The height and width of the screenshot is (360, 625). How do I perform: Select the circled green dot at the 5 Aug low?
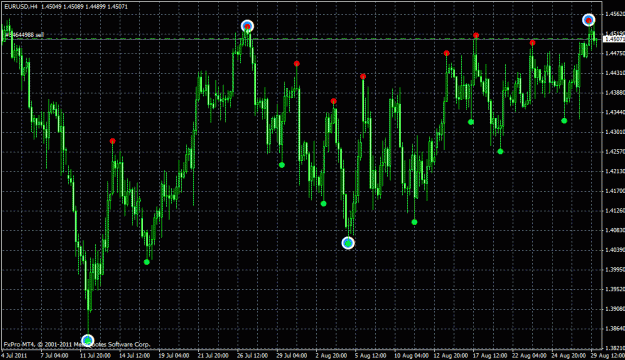pos(348,243)
